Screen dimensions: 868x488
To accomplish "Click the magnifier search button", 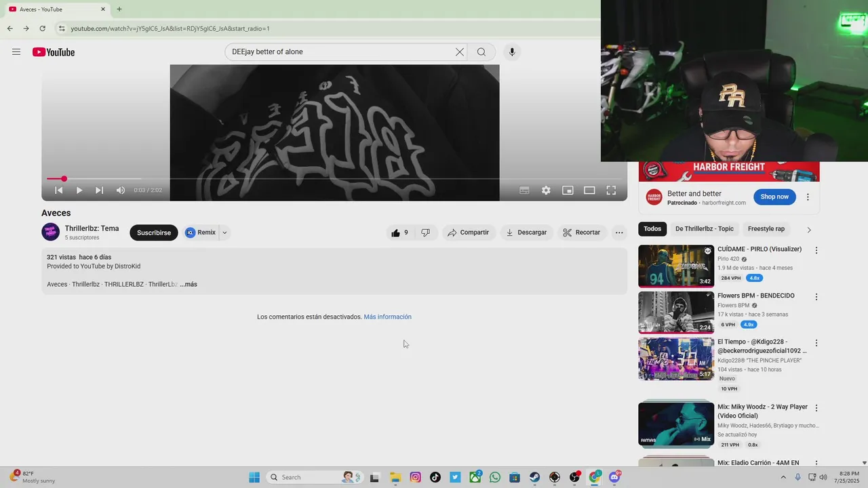I will point(481,52).
